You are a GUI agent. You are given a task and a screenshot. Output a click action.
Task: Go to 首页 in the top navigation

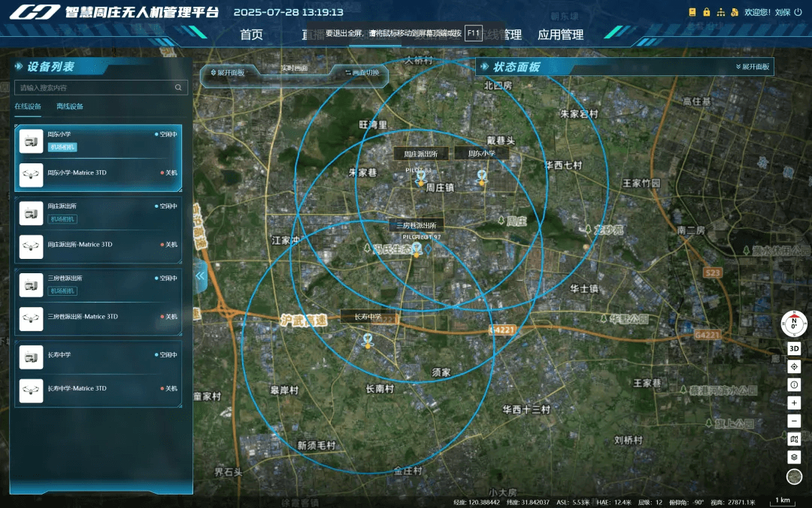(x=252, y=35)
